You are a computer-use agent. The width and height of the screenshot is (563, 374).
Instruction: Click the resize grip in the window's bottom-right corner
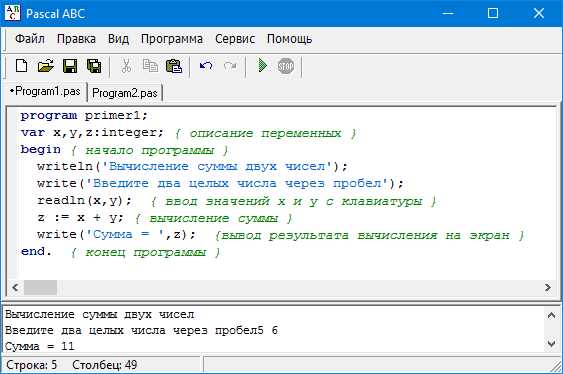tap(556, 366)
